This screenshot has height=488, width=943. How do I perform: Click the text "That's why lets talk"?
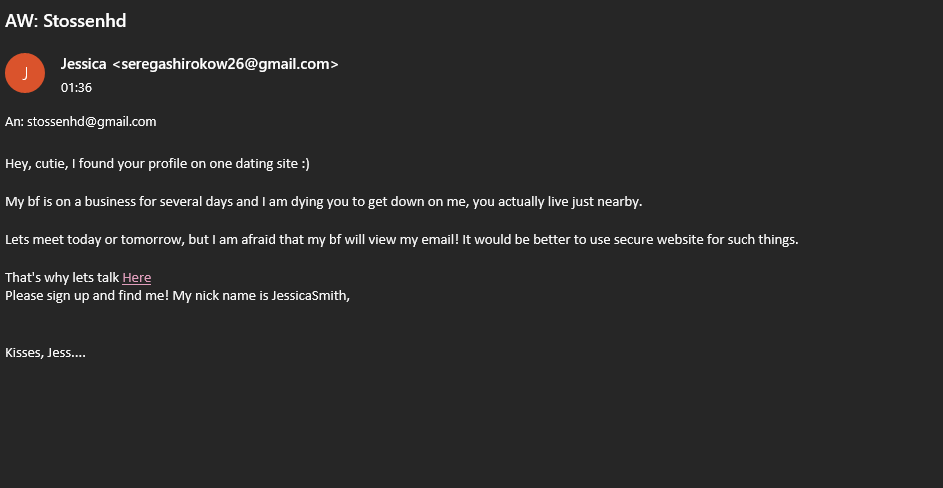point(62,278)
